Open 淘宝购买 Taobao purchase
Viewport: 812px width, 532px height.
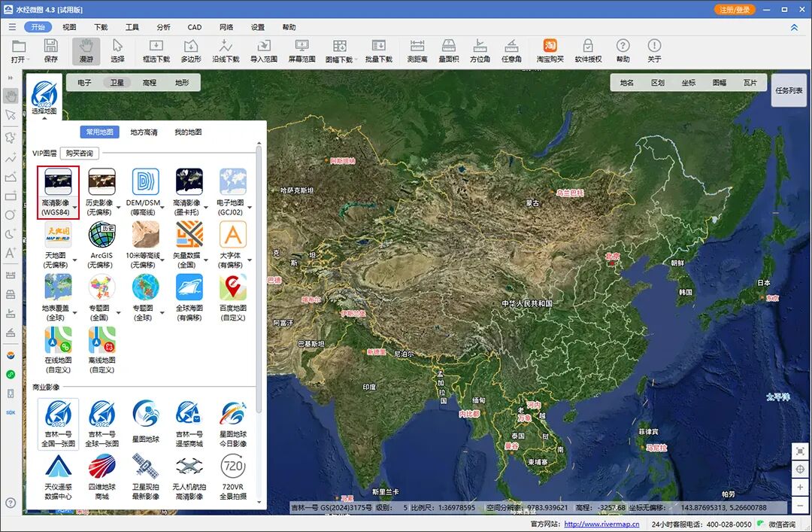click(550, 51)
